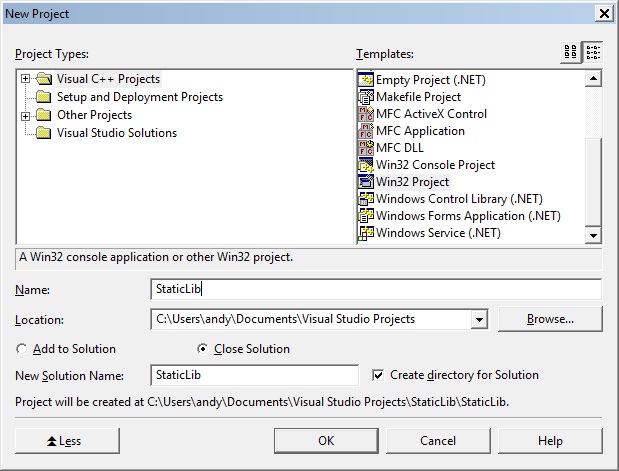Select the MFC DLL template icon
This screenshot has height=471, width=619.
366,148
